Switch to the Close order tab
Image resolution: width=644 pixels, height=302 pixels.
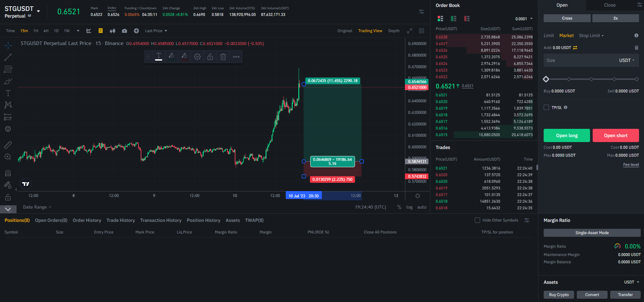610,5
